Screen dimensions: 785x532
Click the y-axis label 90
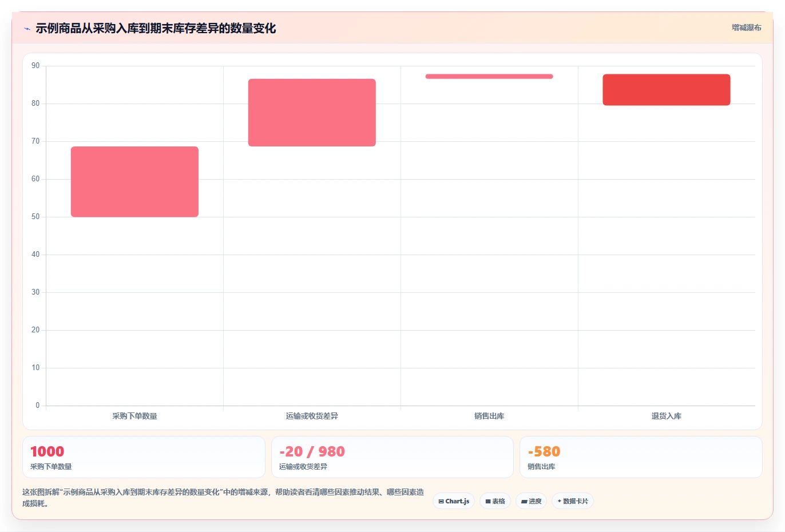(x=35, y=66)
